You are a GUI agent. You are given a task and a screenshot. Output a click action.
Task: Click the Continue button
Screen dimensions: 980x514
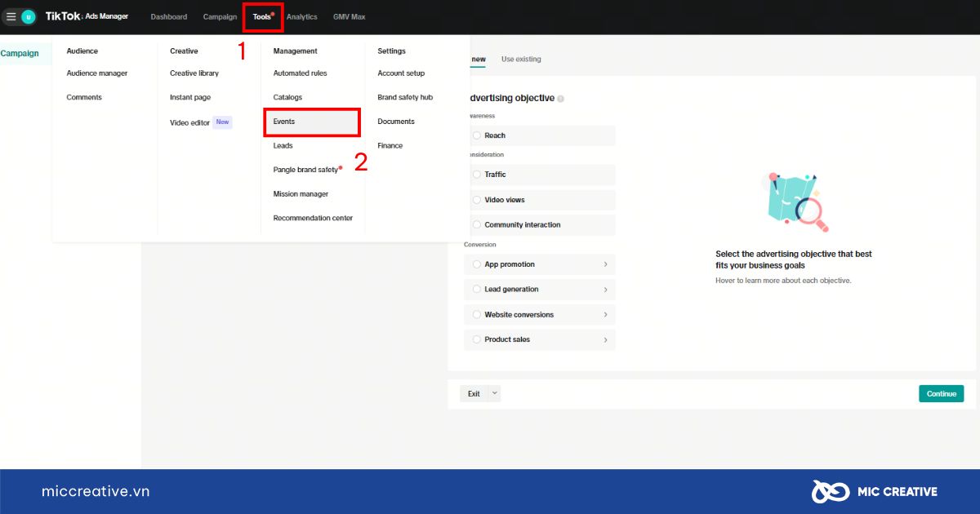[x=941, y=393]
